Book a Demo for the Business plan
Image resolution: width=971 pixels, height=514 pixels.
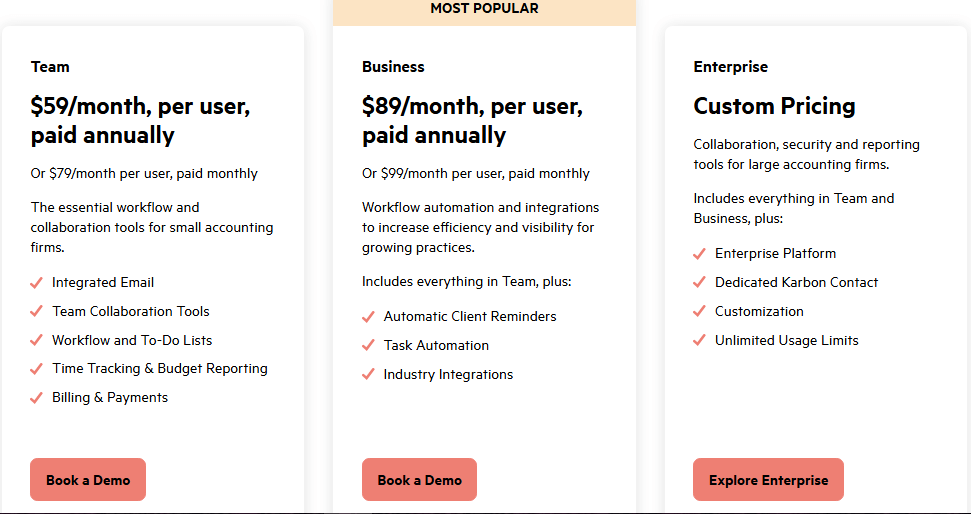click(x=419, y=480)
